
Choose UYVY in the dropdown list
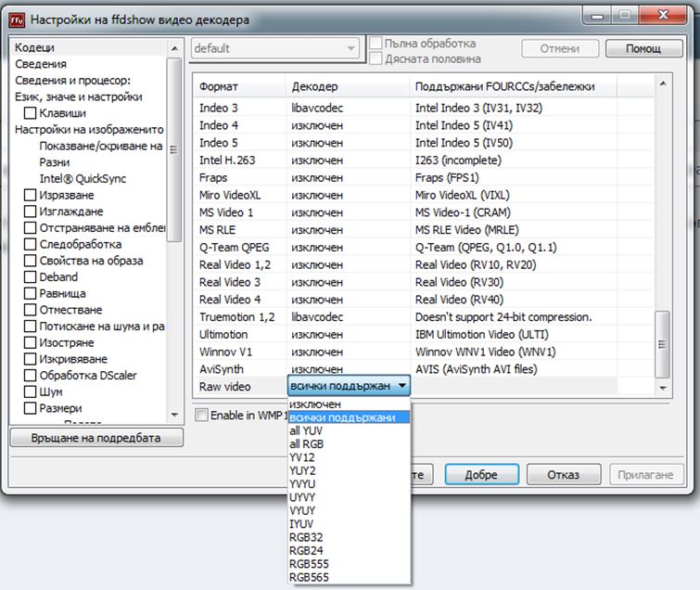pyautogui.click(x=349, y=497)
